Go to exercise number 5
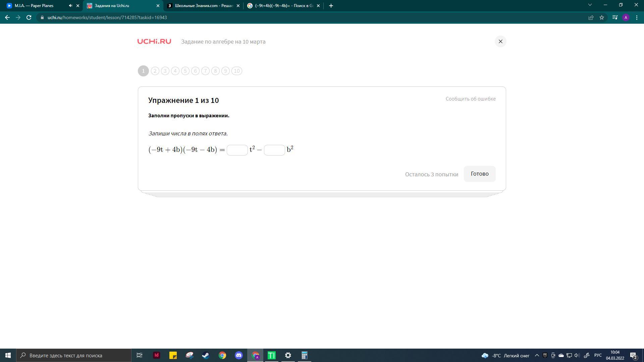The width and height of the screenshot is (644, 362). coord(185,71)
